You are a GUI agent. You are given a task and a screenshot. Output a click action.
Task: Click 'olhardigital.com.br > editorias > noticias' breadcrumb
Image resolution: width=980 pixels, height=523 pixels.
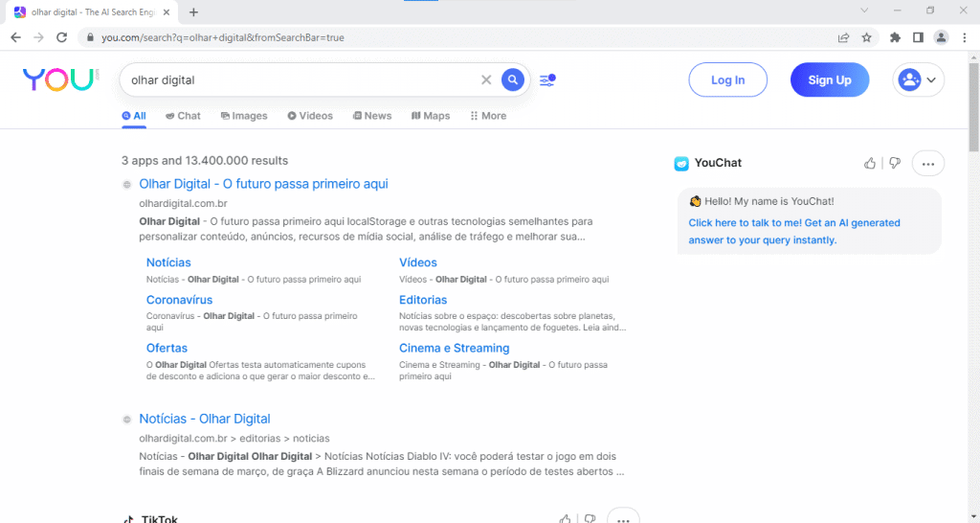pyautogui.click(x=234, y=439)
